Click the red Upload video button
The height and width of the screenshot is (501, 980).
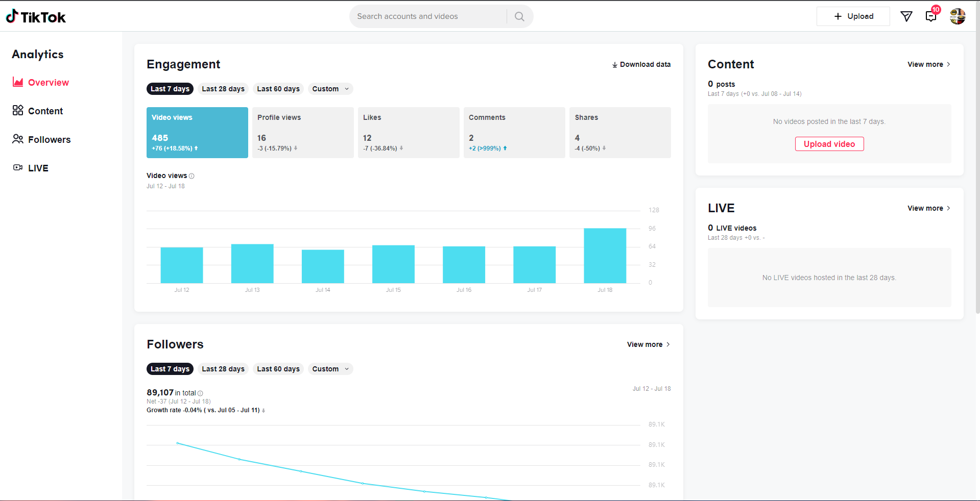[x=829, y=144]
